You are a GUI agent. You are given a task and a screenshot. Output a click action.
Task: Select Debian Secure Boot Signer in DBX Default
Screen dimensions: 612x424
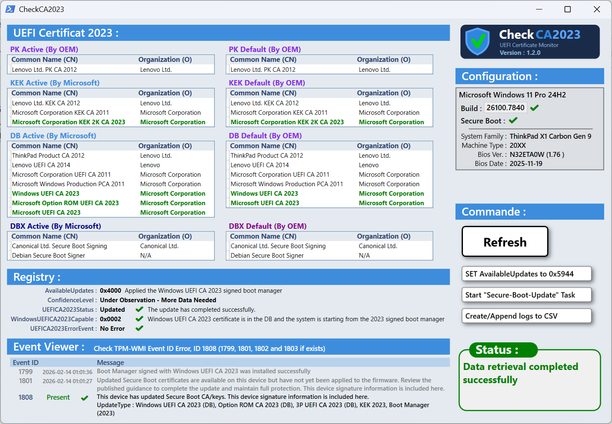(x=329, y=255)
